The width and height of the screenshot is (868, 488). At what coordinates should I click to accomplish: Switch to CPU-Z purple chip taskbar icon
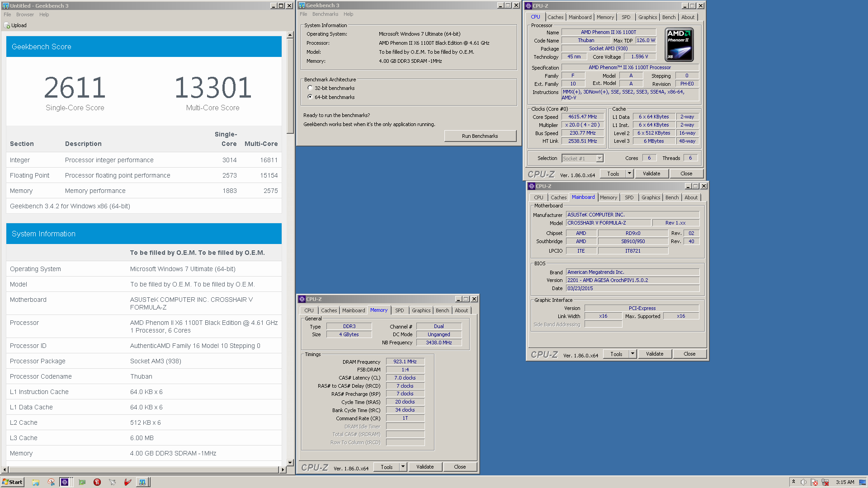pyautogui.click(x=65, y=482)
